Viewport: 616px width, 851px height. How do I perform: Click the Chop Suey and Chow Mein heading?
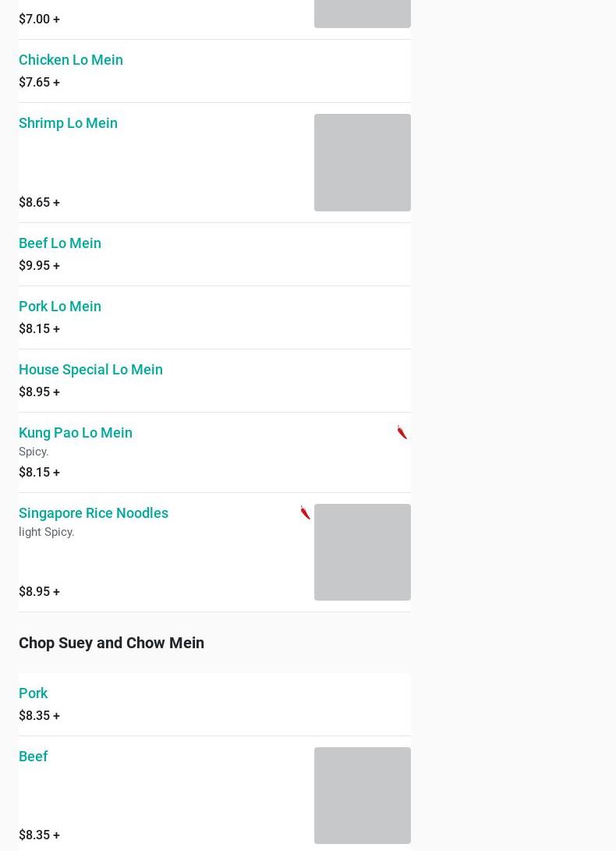[x=112, y=643]
